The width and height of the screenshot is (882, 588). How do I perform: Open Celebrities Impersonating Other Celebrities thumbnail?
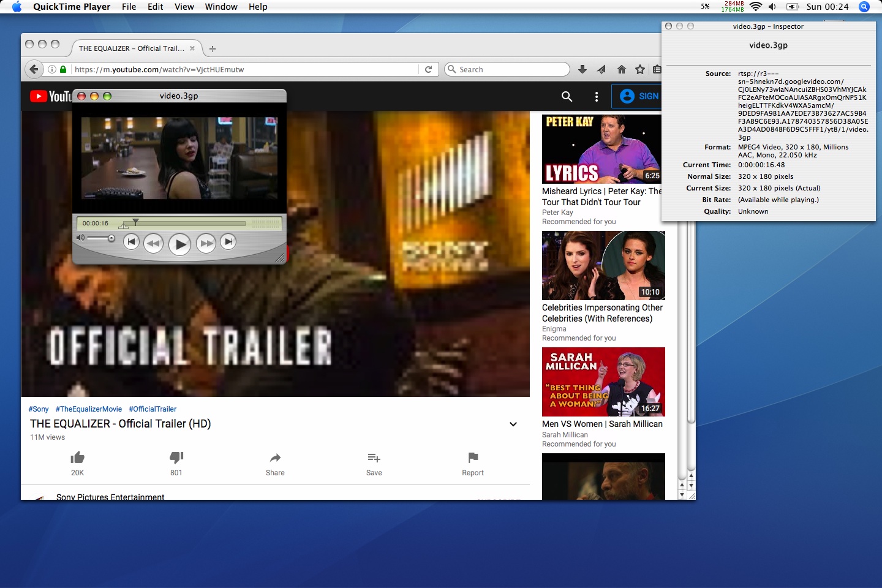coord(603,265)
